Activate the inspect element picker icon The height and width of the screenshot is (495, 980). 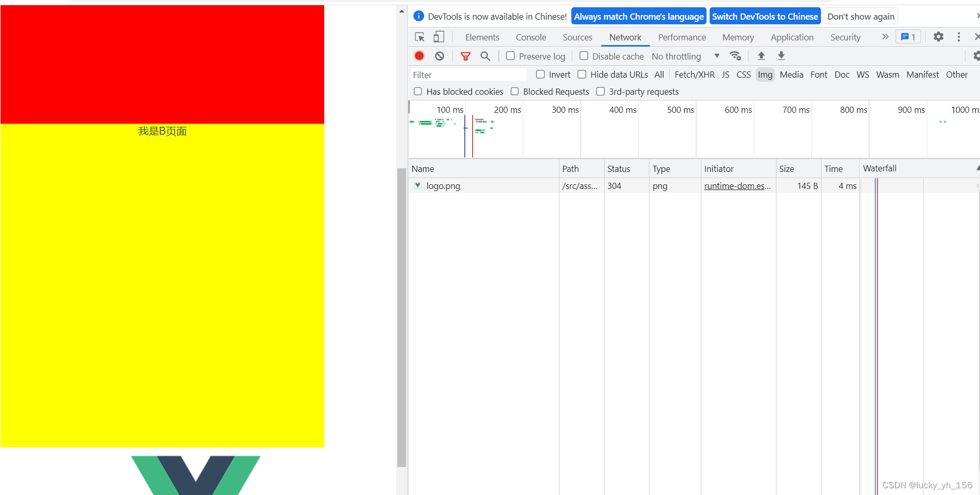(420, 37)
